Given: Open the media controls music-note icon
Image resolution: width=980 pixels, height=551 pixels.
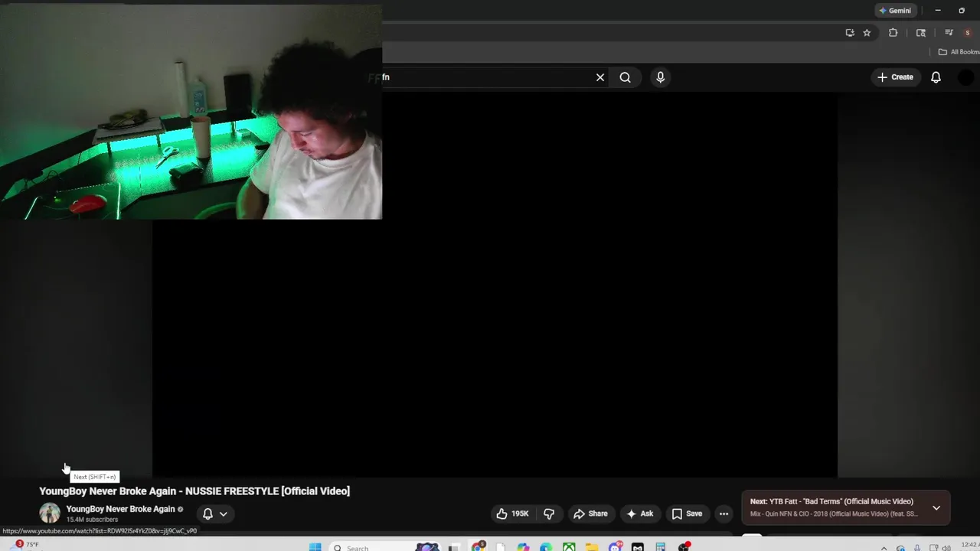Looking at the screenshot, I should [949, 33].
